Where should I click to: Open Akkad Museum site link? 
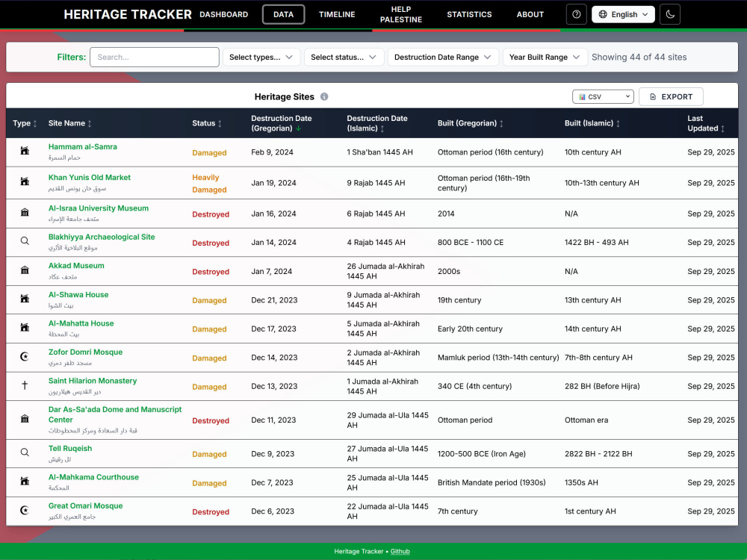pyautogui.click(x=76, y=266)
